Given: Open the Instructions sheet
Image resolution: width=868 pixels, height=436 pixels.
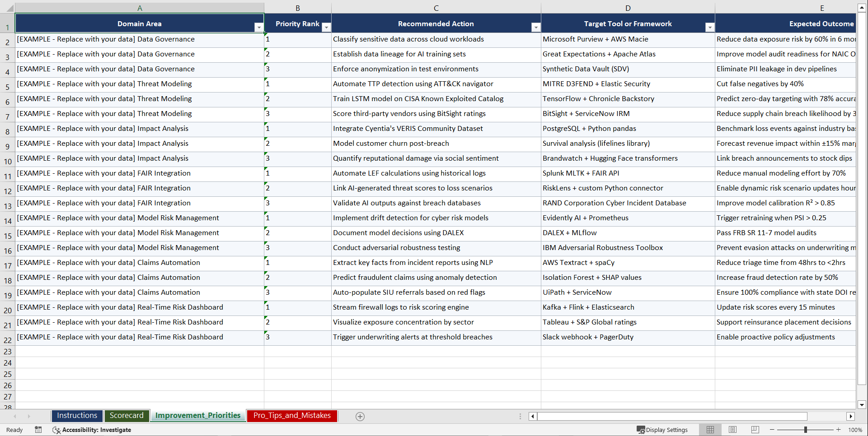Looking at the screenshot, I should (77, 415).
